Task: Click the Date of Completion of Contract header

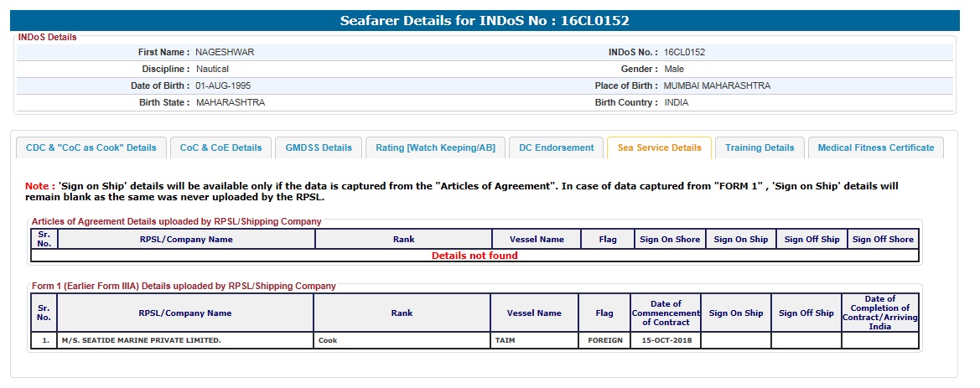Action: tap(880, 313)
